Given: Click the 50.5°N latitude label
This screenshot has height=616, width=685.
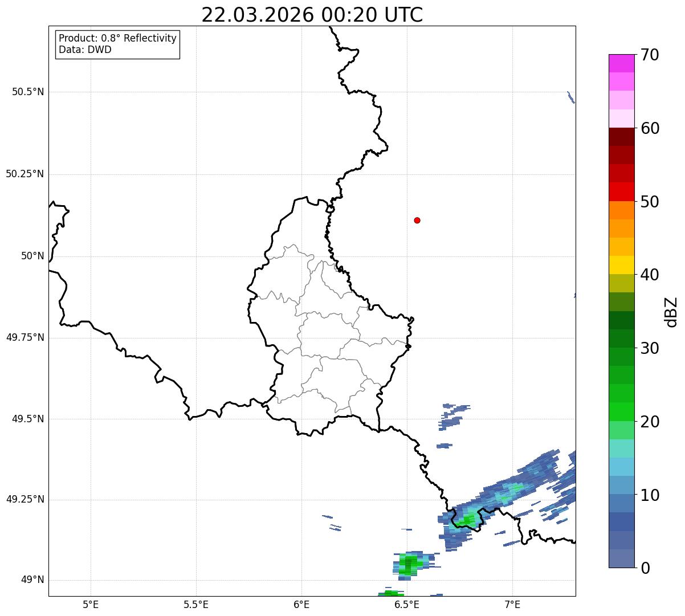Looking at the screenshot, I should 28,92.
